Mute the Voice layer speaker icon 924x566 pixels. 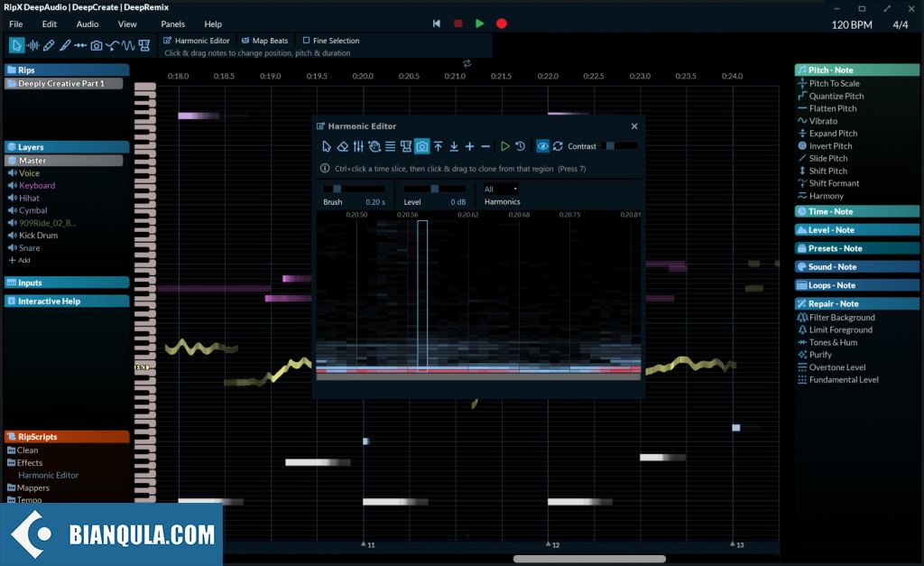click(x=12, y=172)
